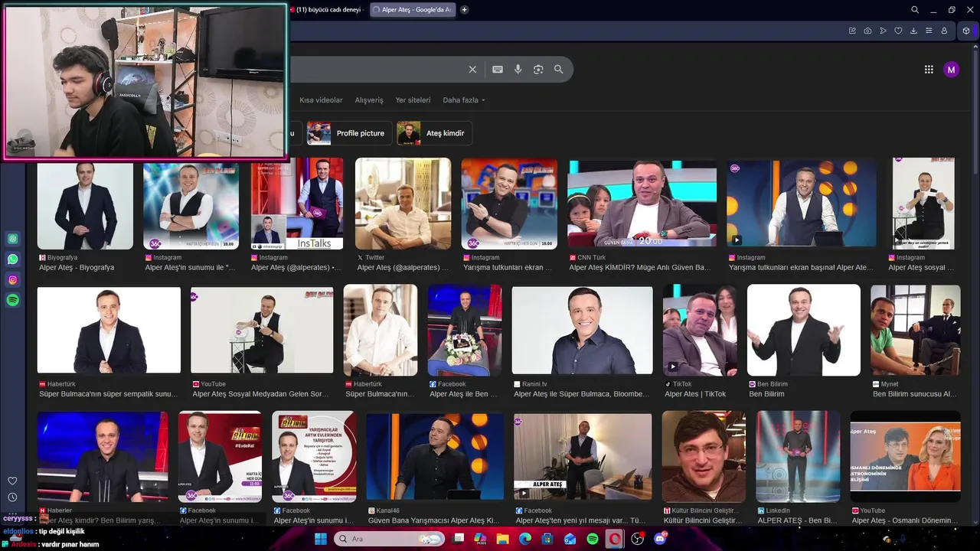Click the Facebook yeni yıl mesajı caption
Image resolution: width=980 pixels, height=551 pixels.
(x=580, y=520)
